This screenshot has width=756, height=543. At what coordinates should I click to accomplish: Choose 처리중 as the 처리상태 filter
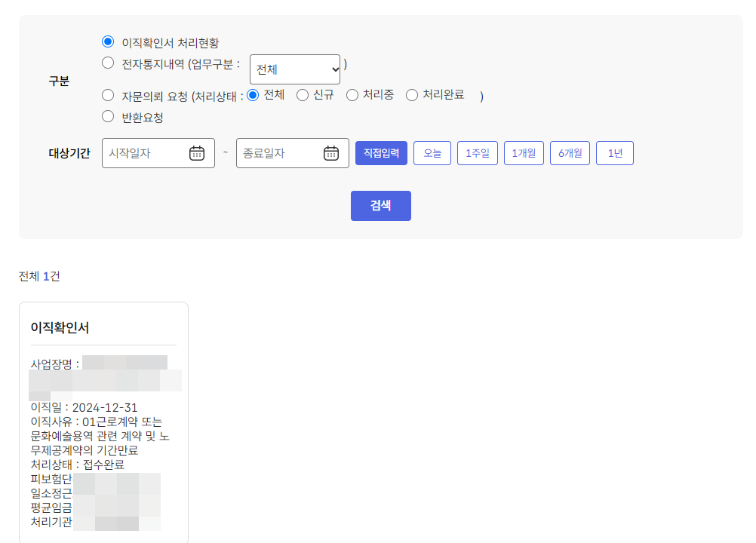[352, 95]
